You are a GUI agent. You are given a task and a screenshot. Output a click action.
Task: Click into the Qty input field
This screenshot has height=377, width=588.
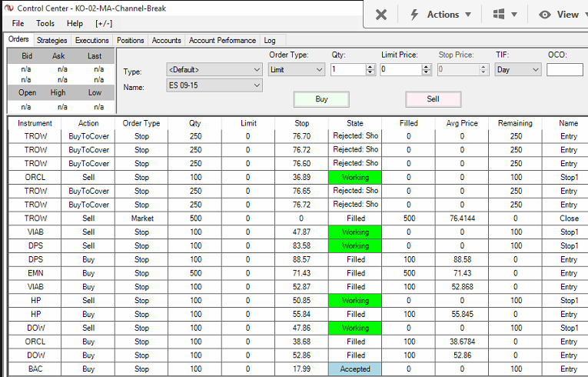[x=348, y=69]
